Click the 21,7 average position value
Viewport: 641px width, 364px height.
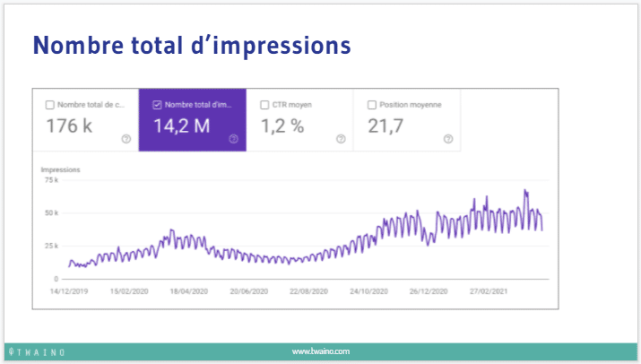coord(385,126)
